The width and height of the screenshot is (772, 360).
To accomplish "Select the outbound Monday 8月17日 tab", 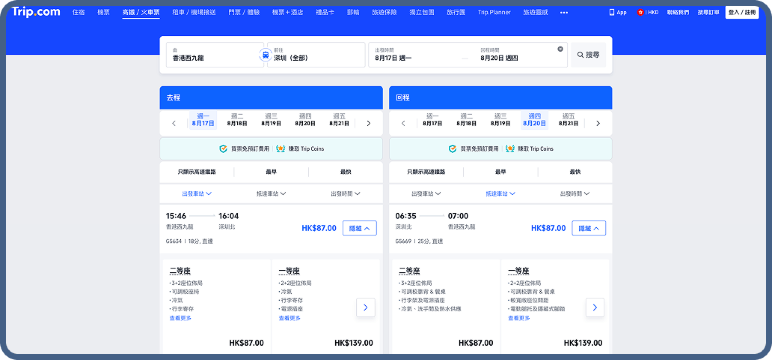I will coord(203,120).
